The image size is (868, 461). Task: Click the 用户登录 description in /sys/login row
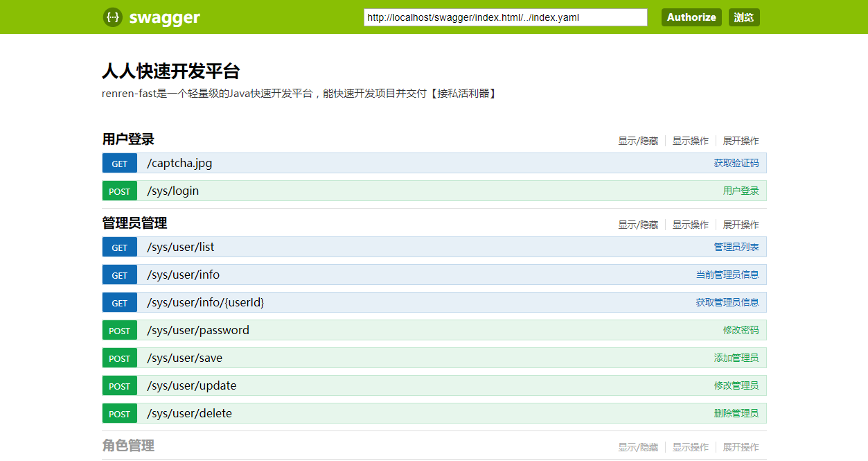click(x=741, y=191)
